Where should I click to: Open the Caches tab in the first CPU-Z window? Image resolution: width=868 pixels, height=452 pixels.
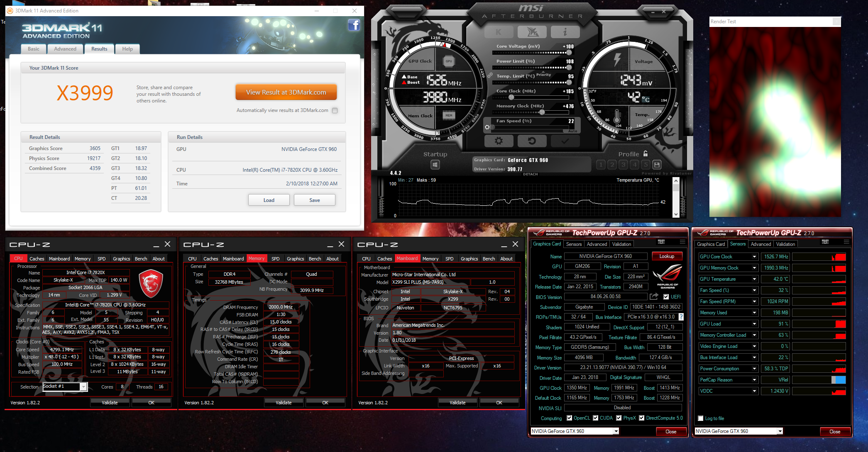tap(37, 258)
